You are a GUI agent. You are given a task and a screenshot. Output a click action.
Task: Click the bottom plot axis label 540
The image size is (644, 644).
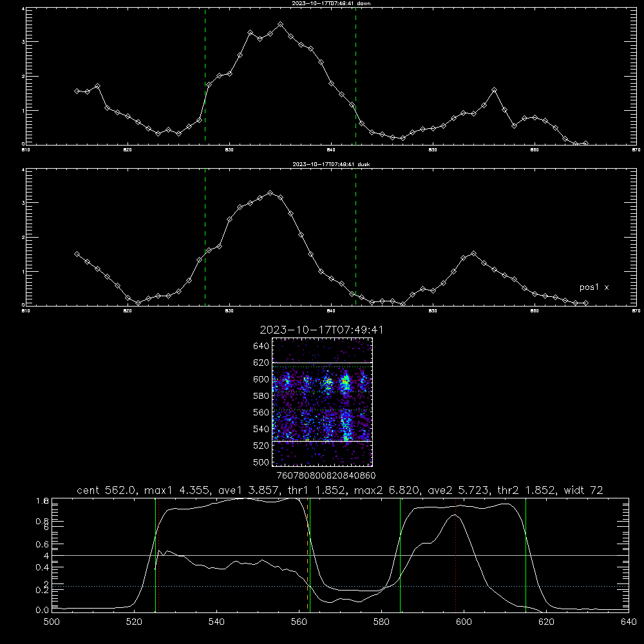216,622
